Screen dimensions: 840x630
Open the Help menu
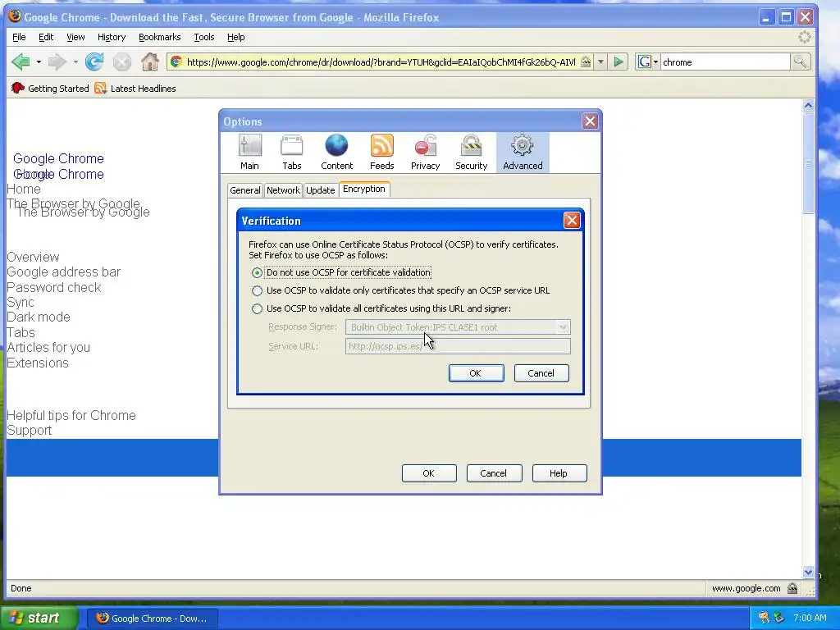pyautogui.click(x=235, y=37)
